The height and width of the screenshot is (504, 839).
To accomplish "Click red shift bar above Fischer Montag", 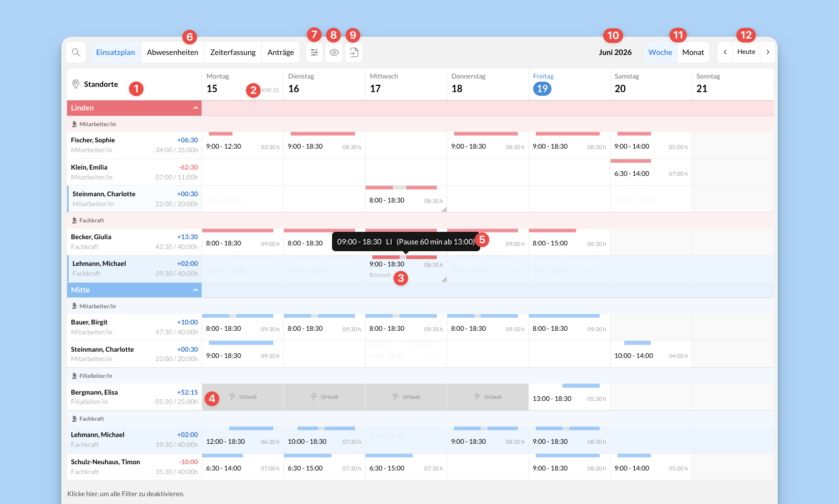I will click(x=220, y=134).
